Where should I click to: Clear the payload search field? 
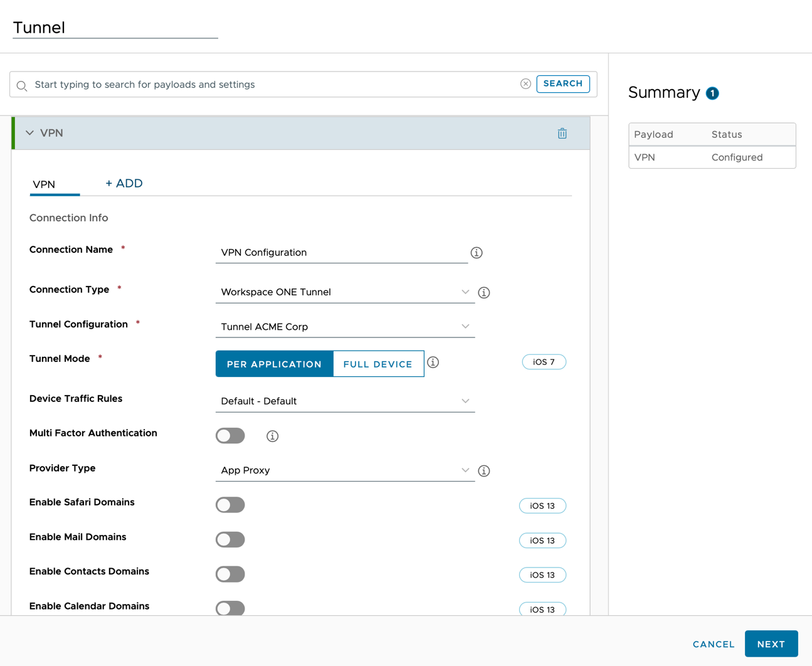(525, 84)
